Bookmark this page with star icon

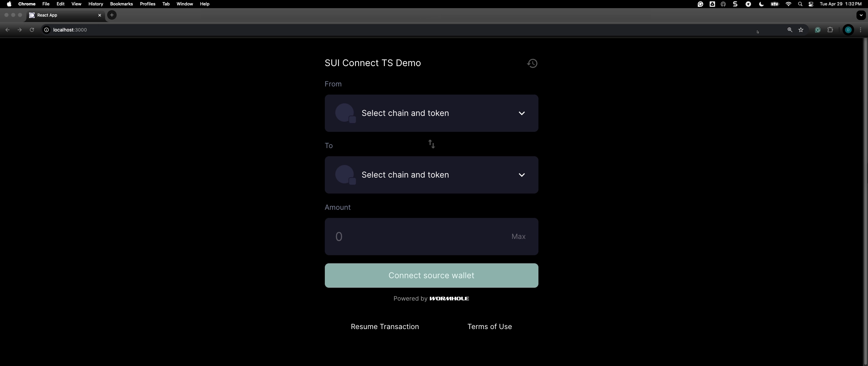(801, 30)
